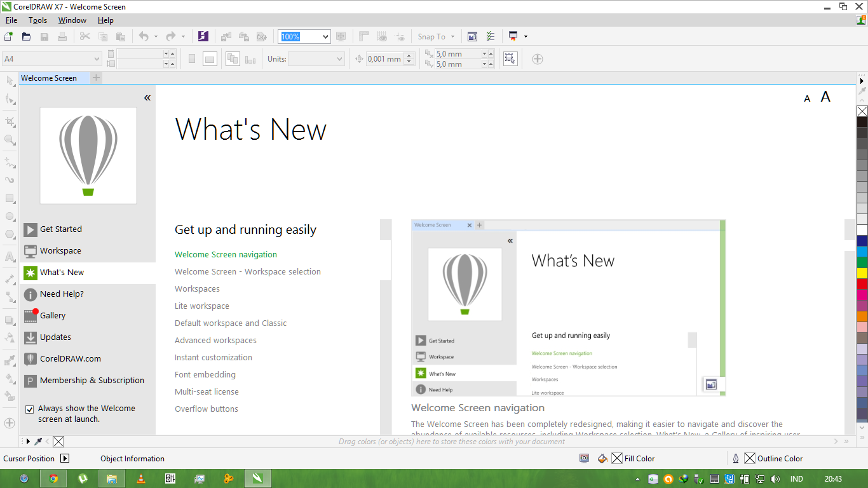Image resolution: width=868 pixels, height=488 pixels.
Task: Select the Ellipse tool in toolbox
Action: pyautogui.click(x=10, y=216)
